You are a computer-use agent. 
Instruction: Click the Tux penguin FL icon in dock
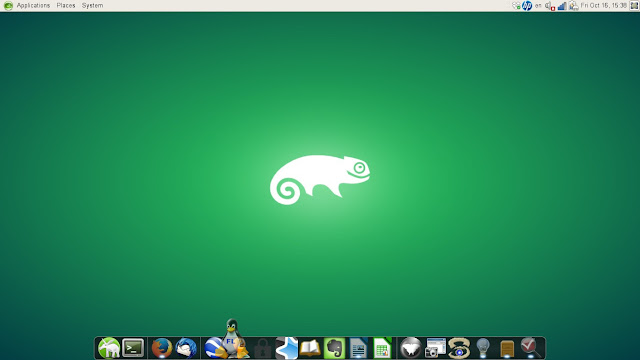tap(233, 338)
